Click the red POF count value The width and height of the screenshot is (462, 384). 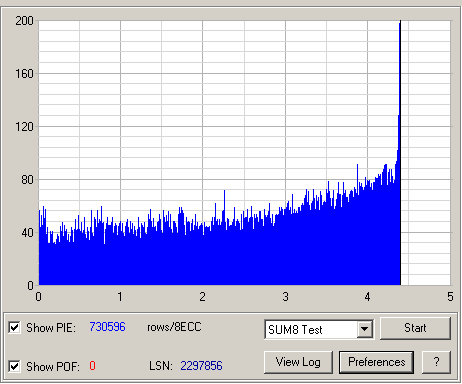click(92, 366)
